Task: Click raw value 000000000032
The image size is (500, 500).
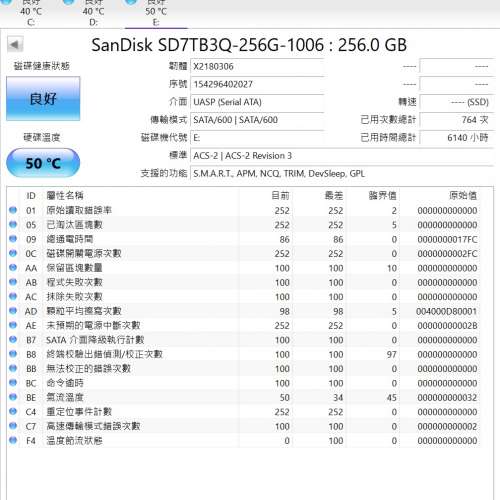Action: pos(447,398)
